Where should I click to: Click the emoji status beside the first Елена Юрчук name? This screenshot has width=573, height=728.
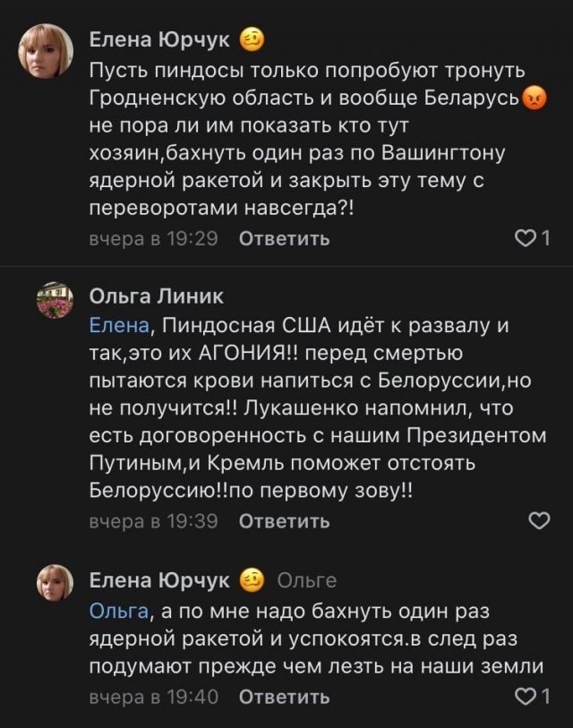pyautogui.click(x=252, y=39)
